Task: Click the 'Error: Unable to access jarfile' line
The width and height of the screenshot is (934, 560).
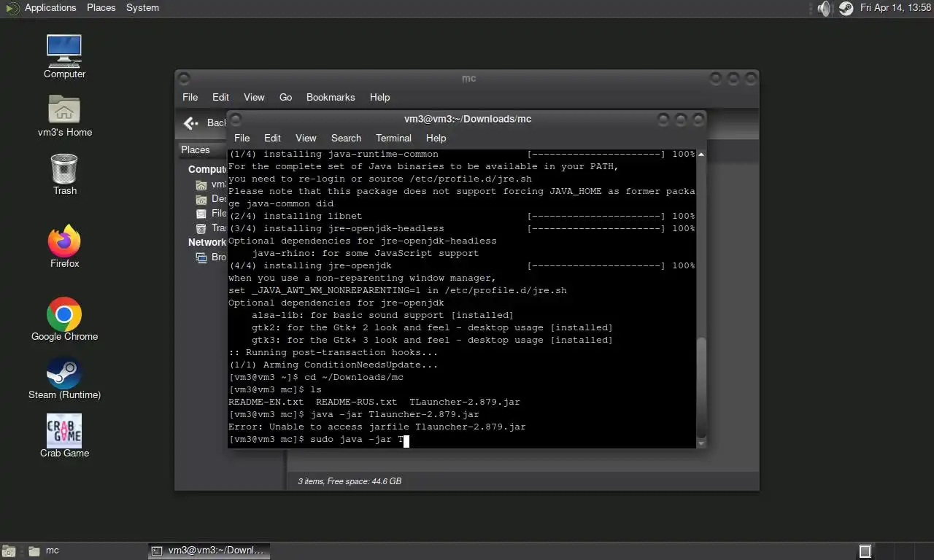Action: pyautogui.click(x=377, y=427)
